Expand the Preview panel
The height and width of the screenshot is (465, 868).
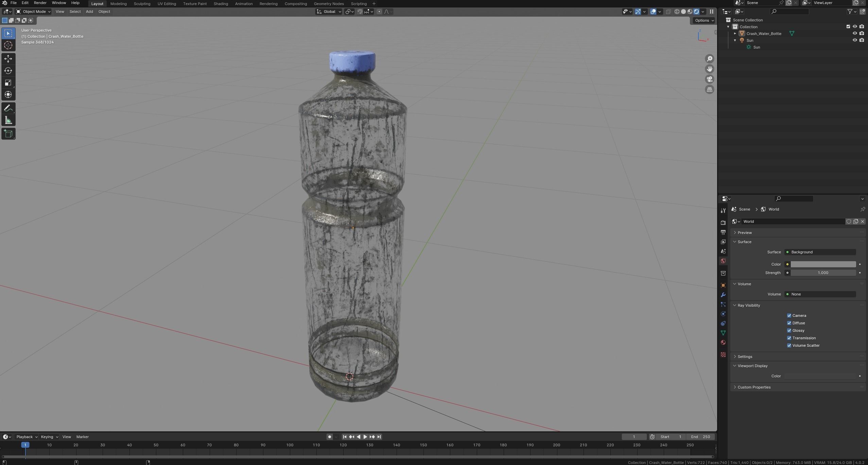click(744, 233)
